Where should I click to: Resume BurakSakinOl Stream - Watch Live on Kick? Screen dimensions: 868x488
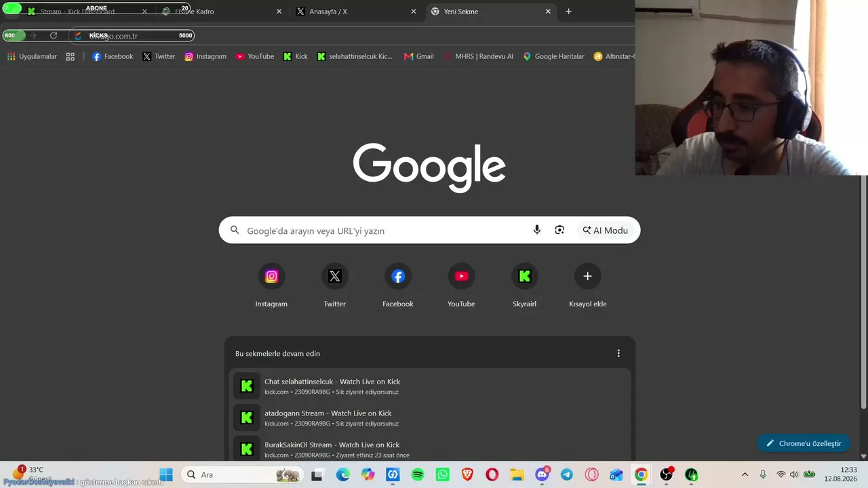pyautogui.click(x=430, y=448)
